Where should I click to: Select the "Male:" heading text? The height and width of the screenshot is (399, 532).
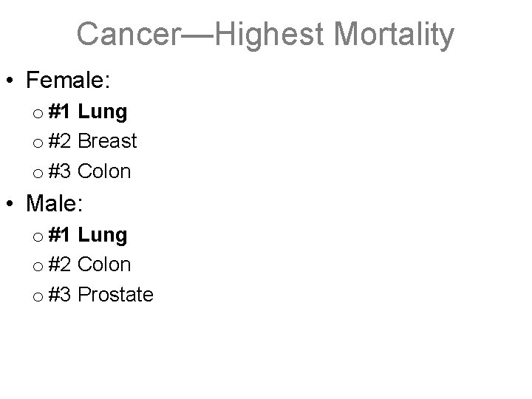[x=64, y=202]
